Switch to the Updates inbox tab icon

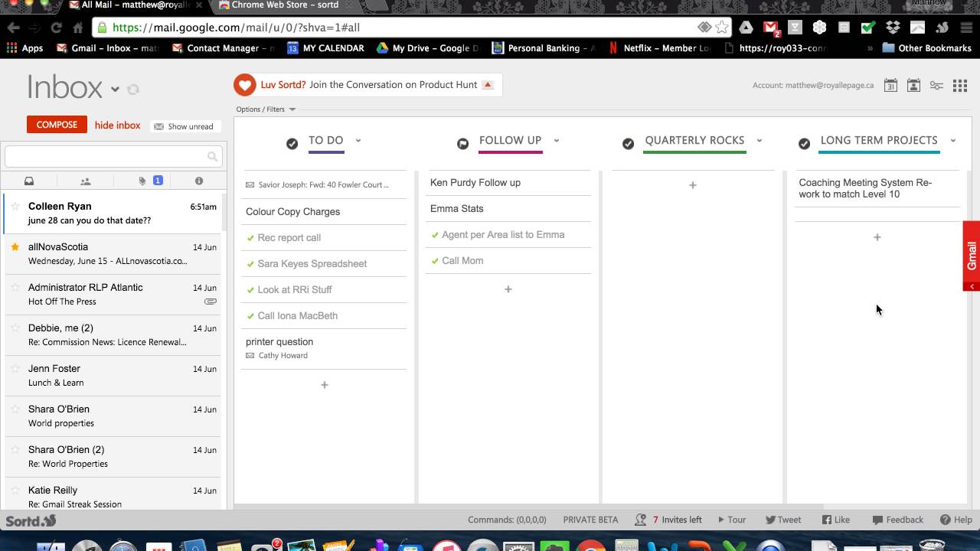click(x=199, y=181)
